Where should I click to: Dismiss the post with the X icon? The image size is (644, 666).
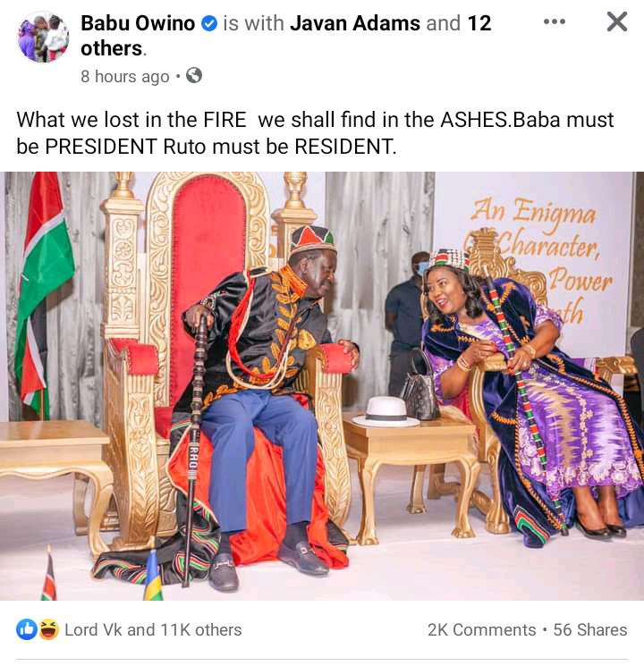tap(617, 21)
